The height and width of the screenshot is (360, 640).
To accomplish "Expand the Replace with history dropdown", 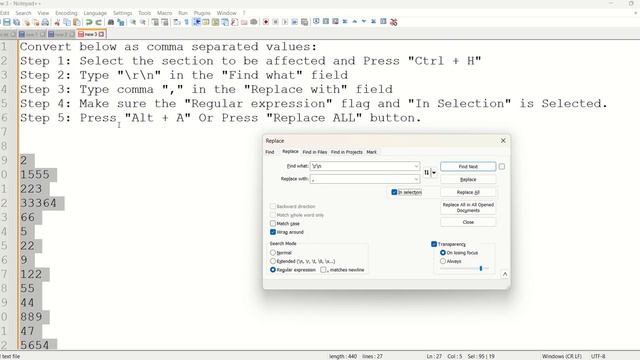I will coord(416,179).
